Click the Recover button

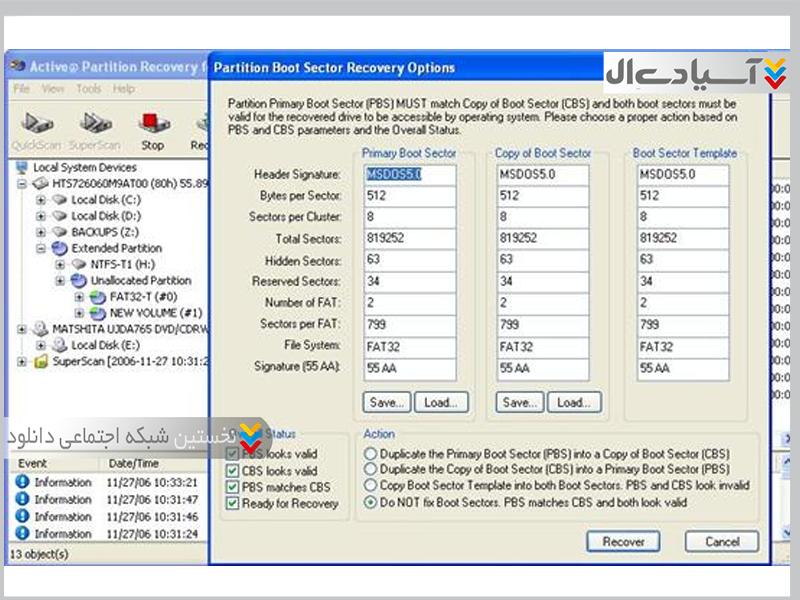click(623, 541)
